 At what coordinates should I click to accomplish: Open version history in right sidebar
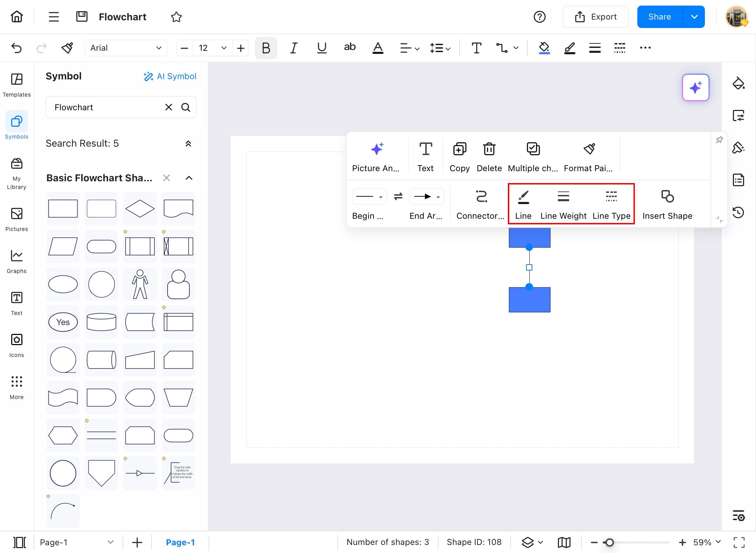click(738, 212)
